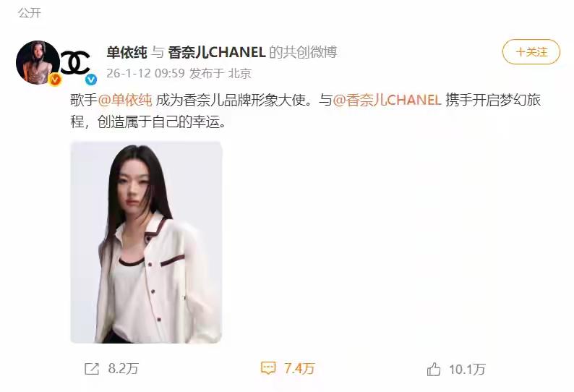This screenshot has width=574, height=392.
Task: Click post timestamp 26-1-12 09:59
Action: [x=146, y=73]
